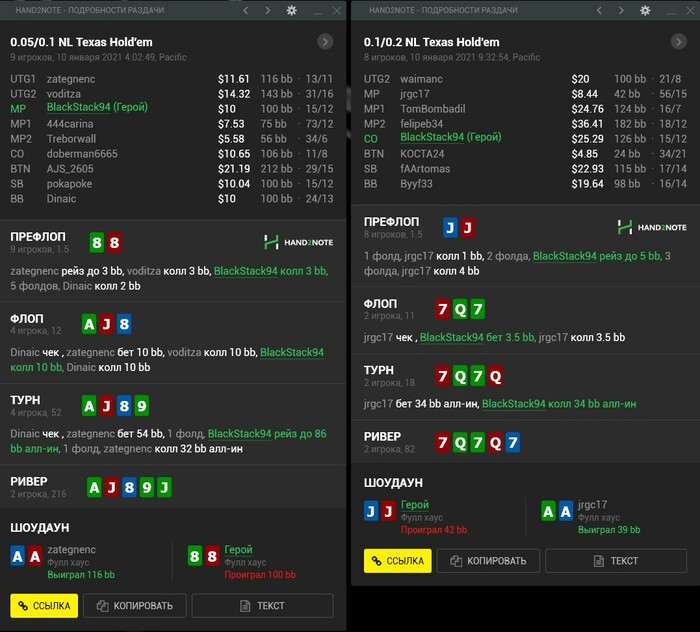Click BlackStack94 бет 3.5 bb flop action
The image size is (700, 632).
pos(478,337)
